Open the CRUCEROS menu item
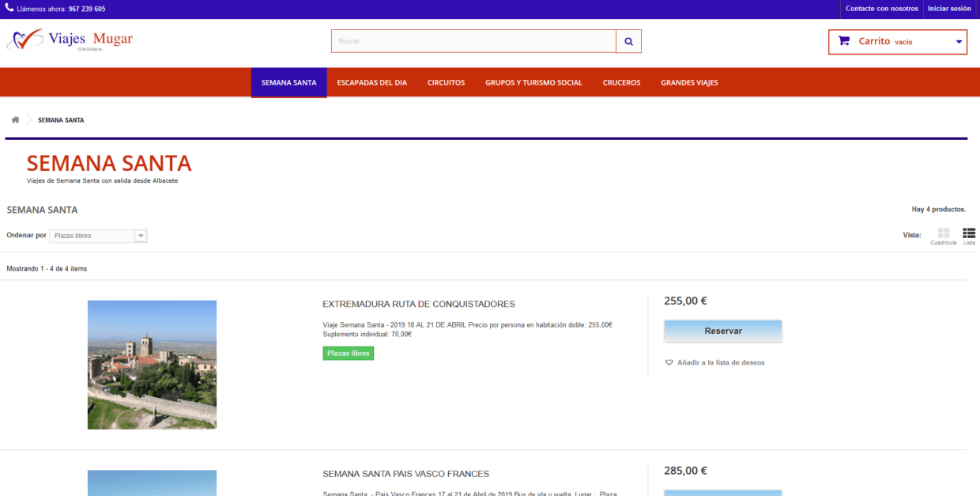 point(622,82)
